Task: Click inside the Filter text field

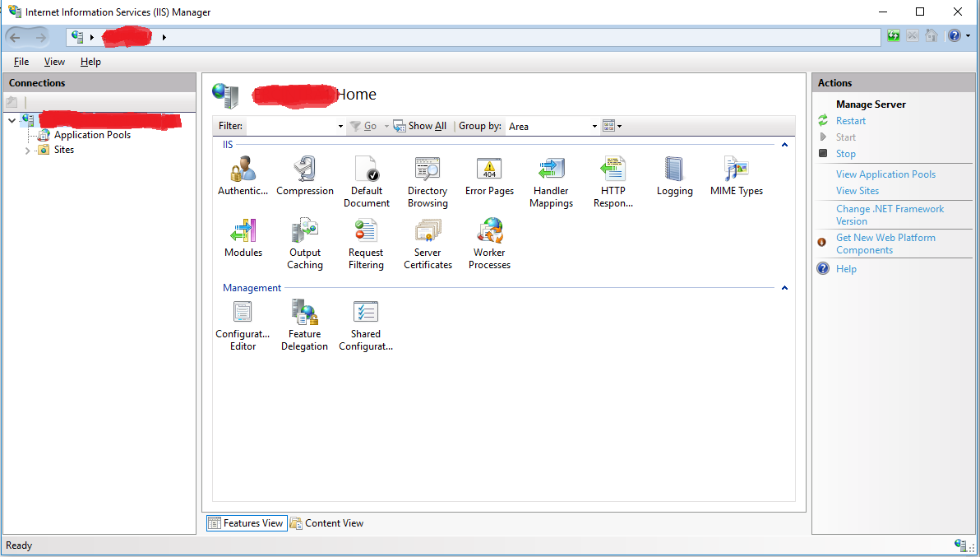Action: pos(292,127)
